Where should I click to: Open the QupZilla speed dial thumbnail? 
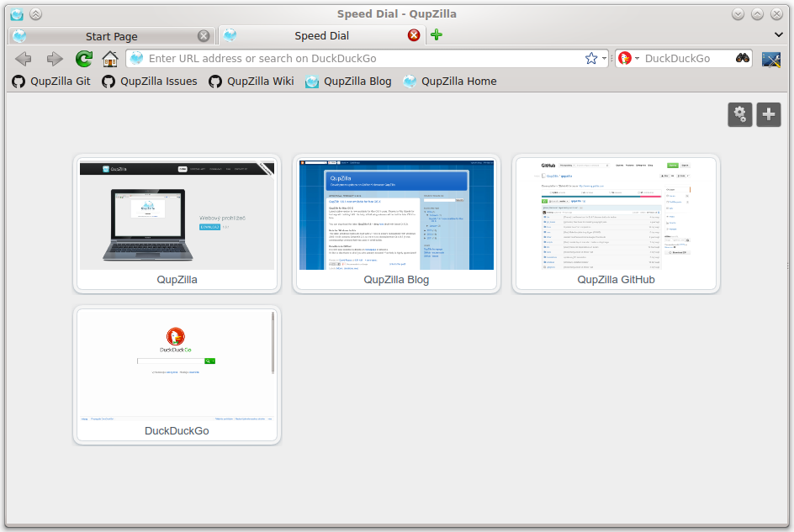click(x=177, y=224)
